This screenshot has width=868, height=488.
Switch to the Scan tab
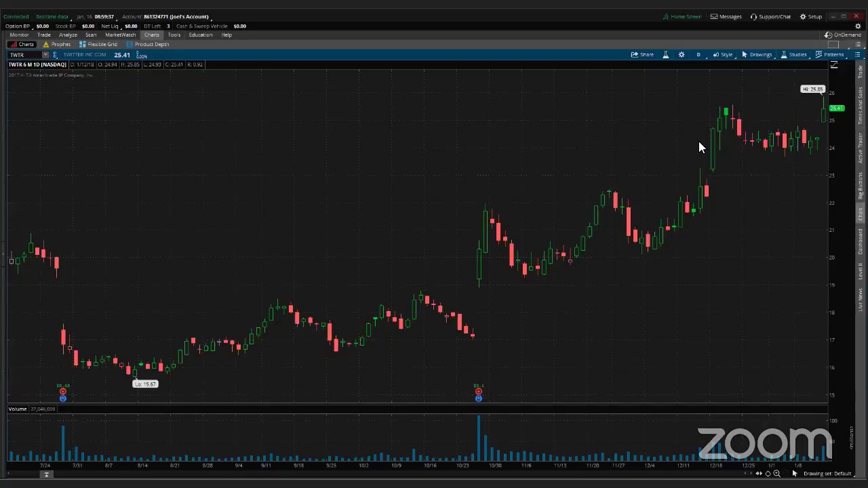pyautogui.click(x=90, y=35)
